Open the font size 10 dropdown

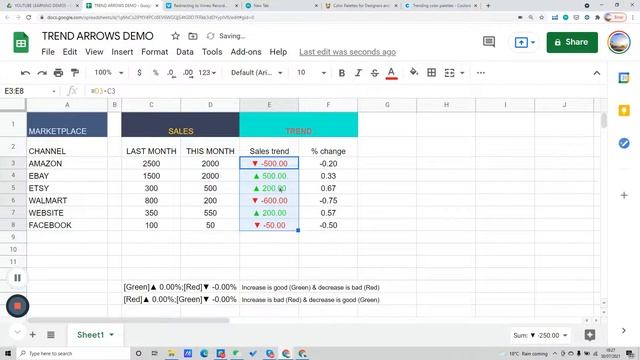coord(311,73)
